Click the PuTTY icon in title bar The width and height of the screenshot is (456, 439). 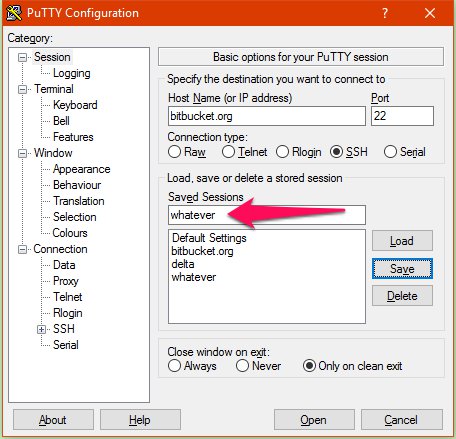click(x=14, y=13)
